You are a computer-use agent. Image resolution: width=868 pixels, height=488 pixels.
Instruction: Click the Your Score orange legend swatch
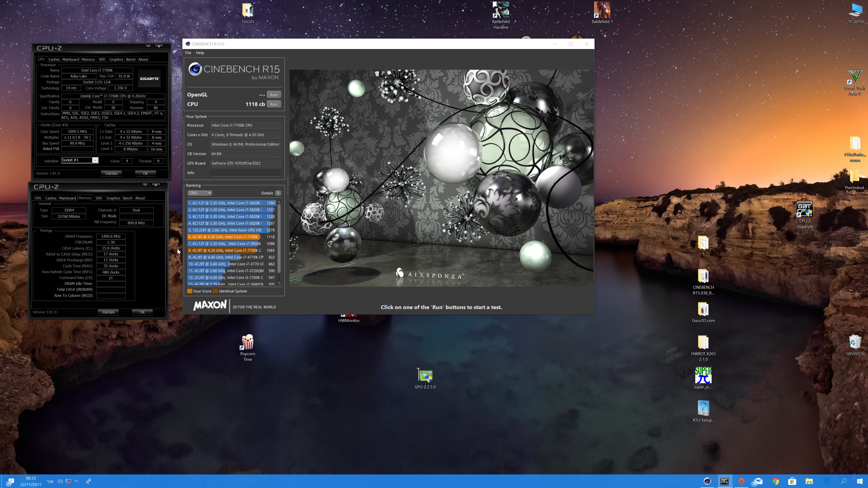pos(190,291)
